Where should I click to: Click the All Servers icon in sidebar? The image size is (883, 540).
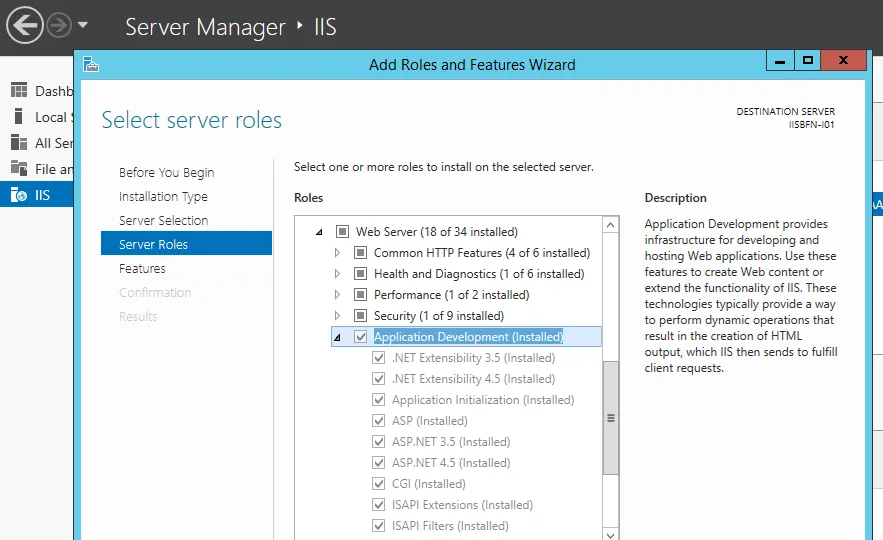[x=19, y=143]
